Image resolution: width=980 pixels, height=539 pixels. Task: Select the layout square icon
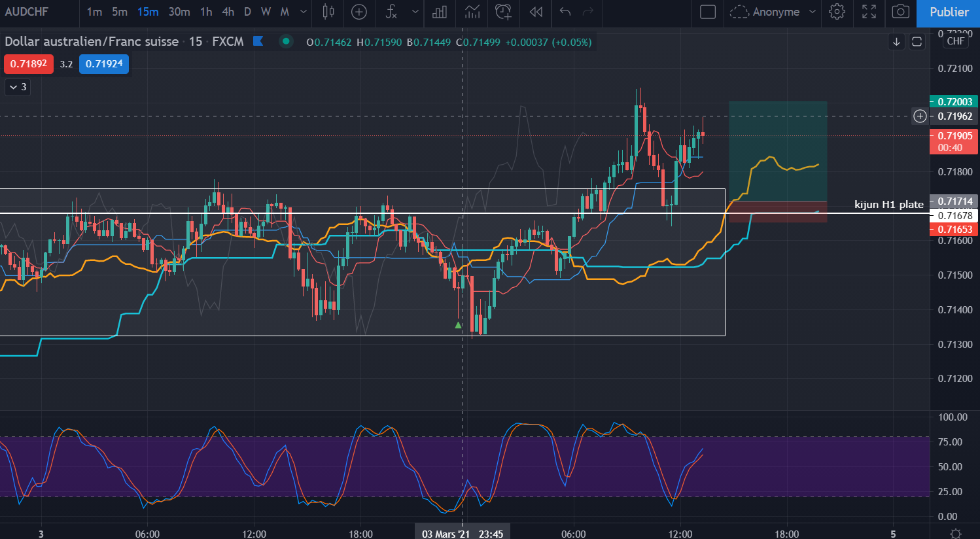[x=708, y=12]
